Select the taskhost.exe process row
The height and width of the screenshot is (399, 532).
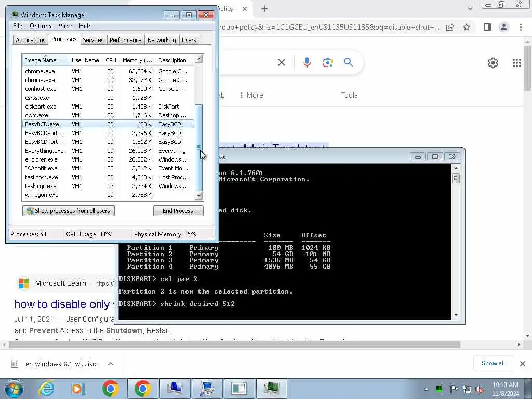point(108,177)
